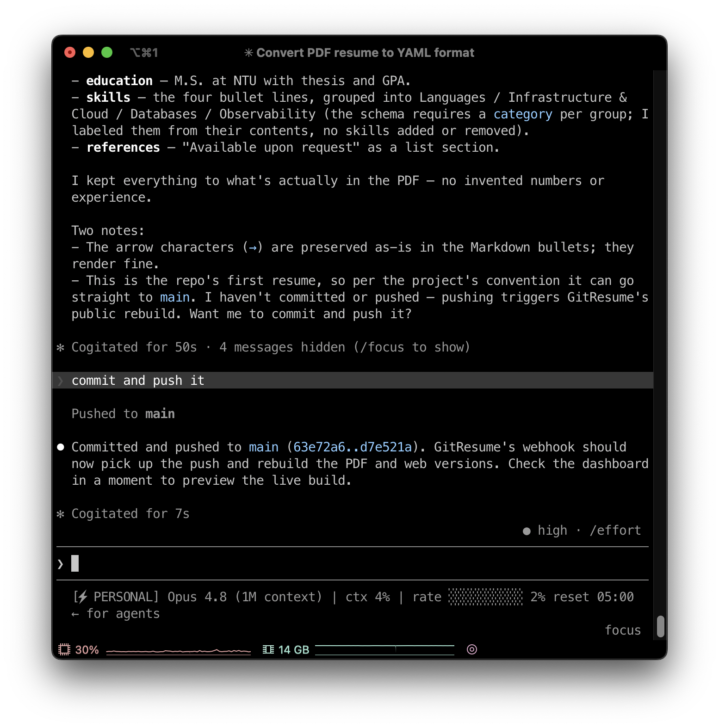Click the 'Two notes:' heading line
This screenshot has height=728, width=719.
[108, 231]
